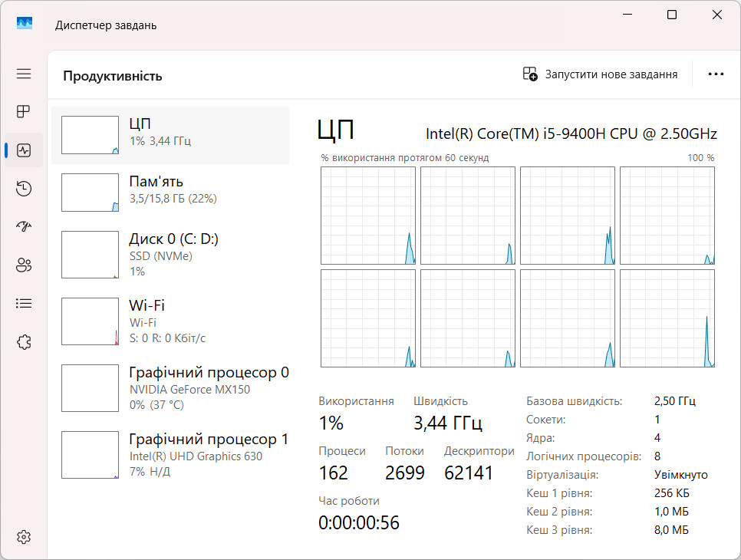Screen dimensions: 741x560
Task: Open the hamburger navigation menu
Action: (24, 74)
